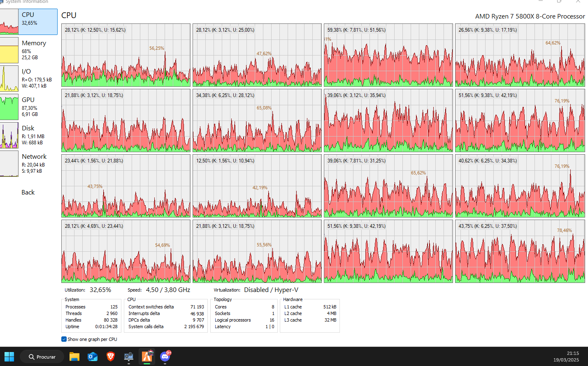Viewport: 588px width, 366px height.
Task: Switch to the computer-with-gears taskbar app
Action: [129, 357]
